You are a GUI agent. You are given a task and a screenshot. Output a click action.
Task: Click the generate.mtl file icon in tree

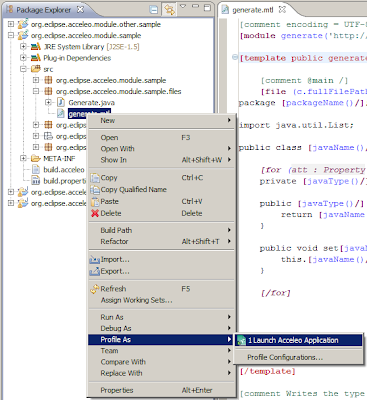pos(61,113)
